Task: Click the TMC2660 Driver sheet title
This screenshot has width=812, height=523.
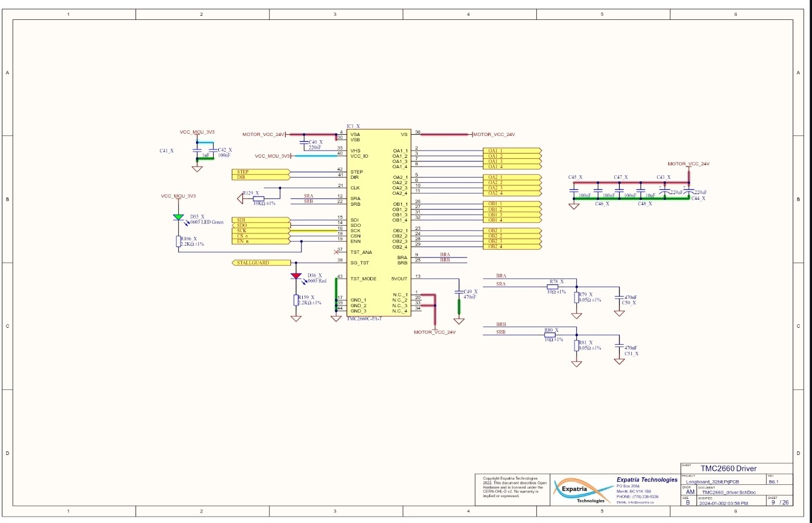Action: [x=728, y=468]
